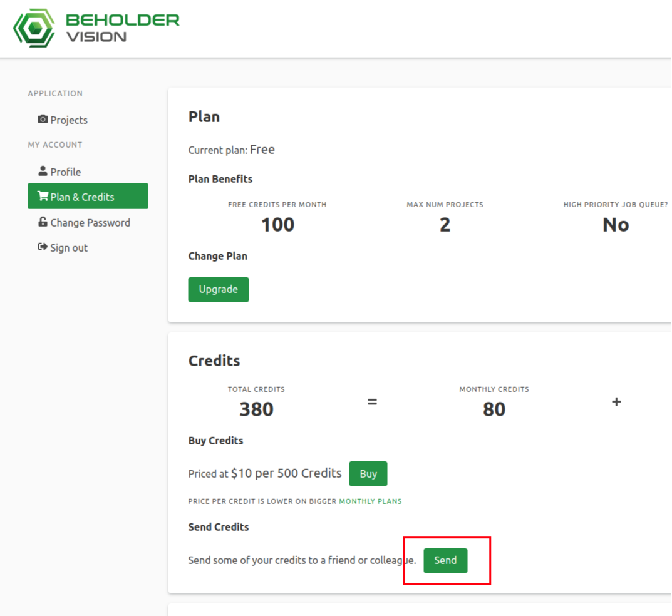The width and height of the screenshot is (672, 616).
Task: Click the TOTAL CREDITS label
Action: click(x=256, y=389)
